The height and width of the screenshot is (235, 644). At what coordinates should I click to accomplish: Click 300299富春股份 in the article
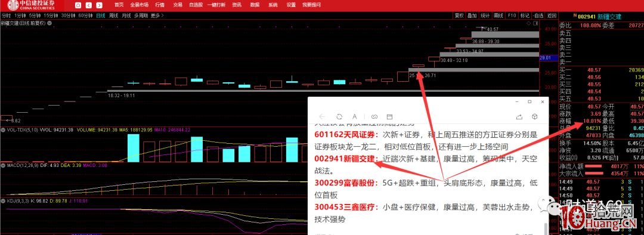[346, 183]
